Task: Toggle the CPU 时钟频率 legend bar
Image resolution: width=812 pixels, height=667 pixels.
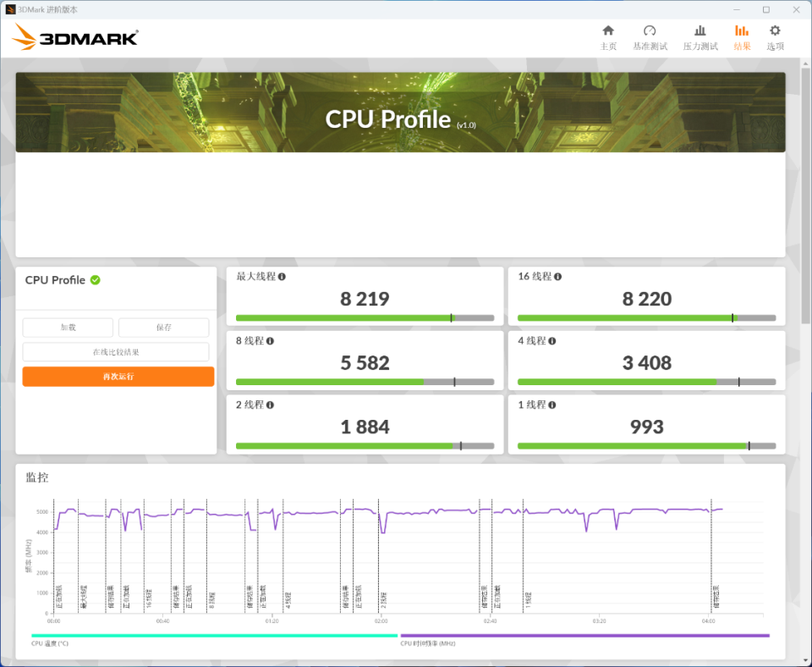Action: [x=585, y=636]
